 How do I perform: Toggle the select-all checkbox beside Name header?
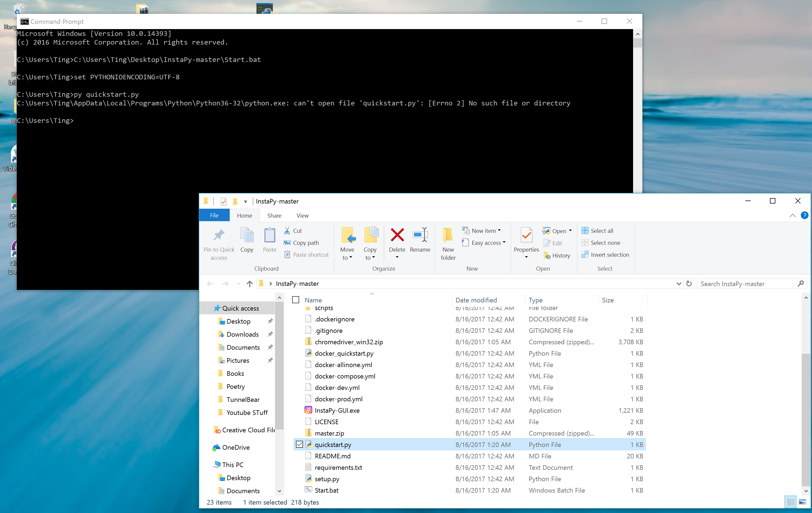[x=296, y=300]
